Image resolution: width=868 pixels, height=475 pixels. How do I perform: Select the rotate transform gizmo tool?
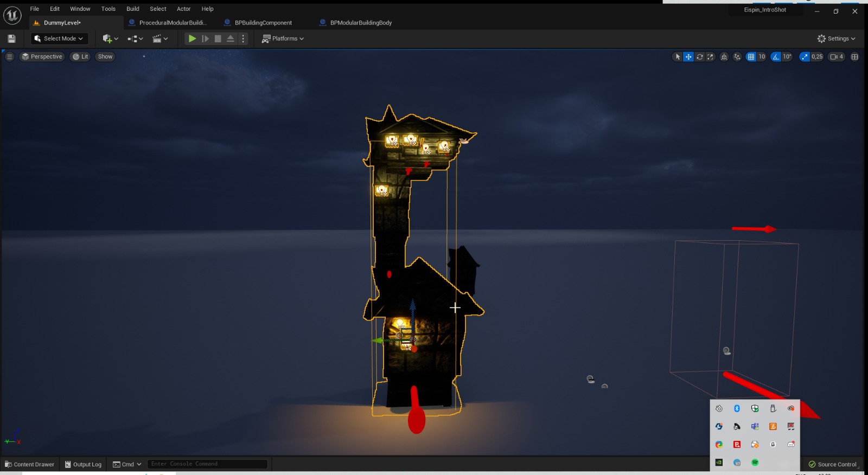(x=700, y=57)
